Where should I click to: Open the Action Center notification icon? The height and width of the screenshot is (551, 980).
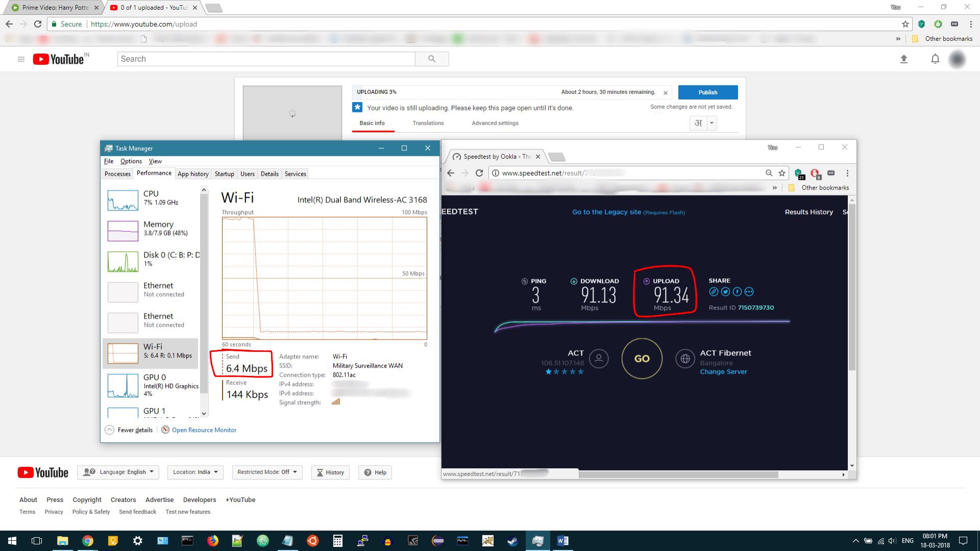pos(963,541)
